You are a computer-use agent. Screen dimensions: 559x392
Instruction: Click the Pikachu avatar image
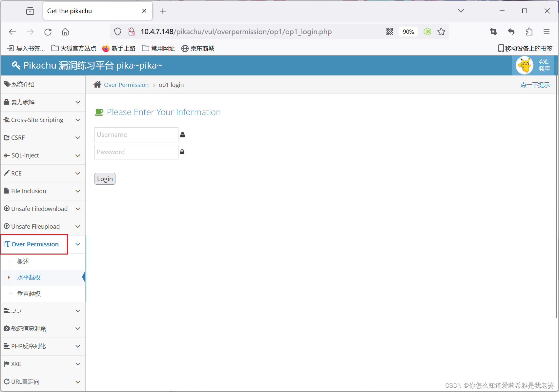[x=525, y=65]
